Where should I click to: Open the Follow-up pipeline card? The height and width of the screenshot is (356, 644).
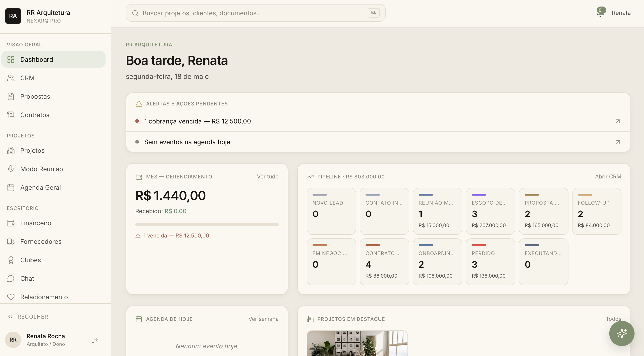[x=596, y=211]
